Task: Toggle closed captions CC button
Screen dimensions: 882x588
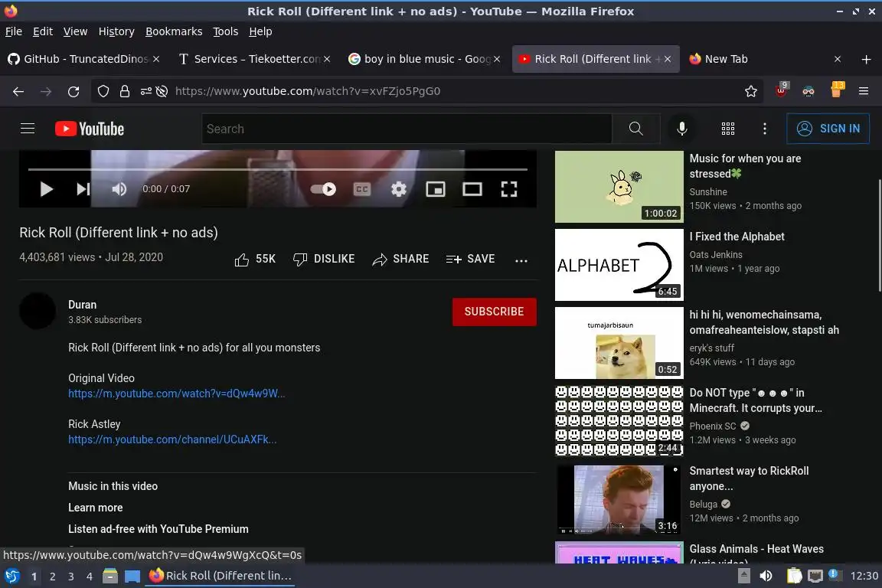Action: click(361, 189)
